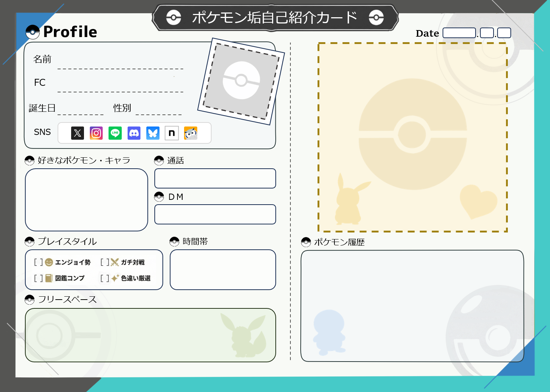The height and width of the screenshot is (392, 550).
Task: Click Poké Ball bullet beside フリースペース
Action: point(30,300)
